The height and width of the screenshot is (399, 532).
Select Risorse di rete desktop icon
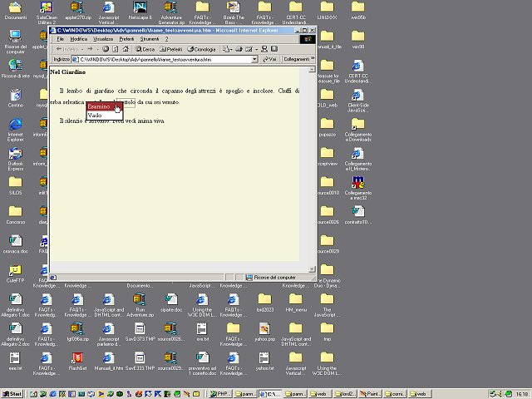click(16, 69)
